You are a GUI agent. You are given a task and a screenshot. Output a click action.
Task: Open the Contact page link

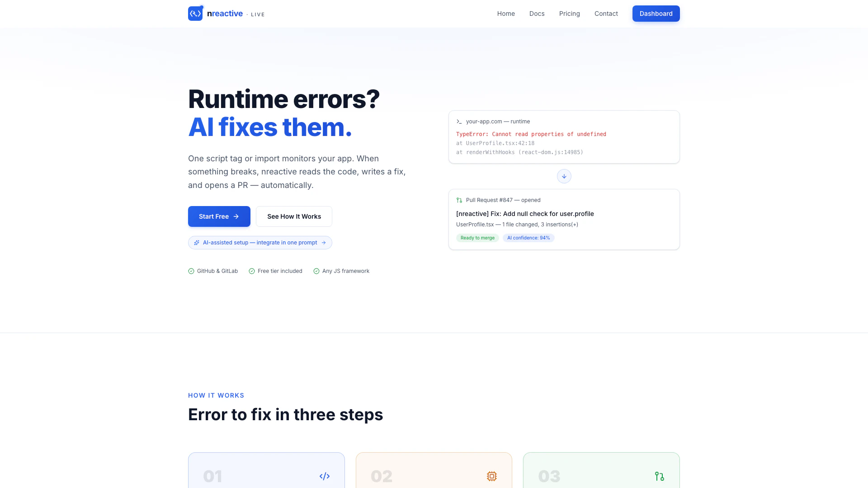[606, 14]
